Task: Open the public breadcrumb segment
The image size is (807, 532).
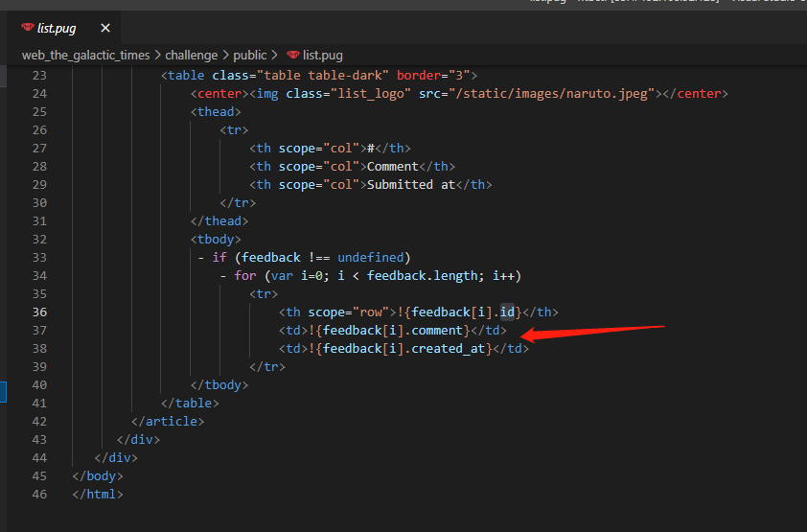Action: [x=249, y=55]
